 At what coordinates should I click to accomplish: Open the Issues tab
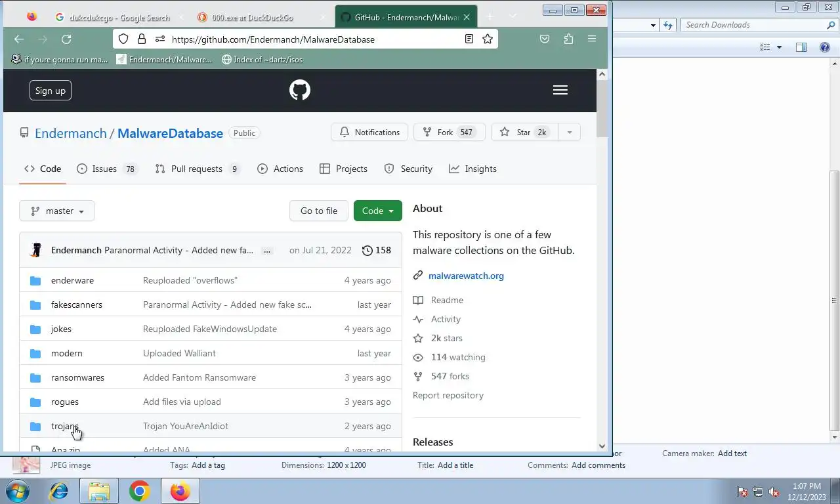107,169
